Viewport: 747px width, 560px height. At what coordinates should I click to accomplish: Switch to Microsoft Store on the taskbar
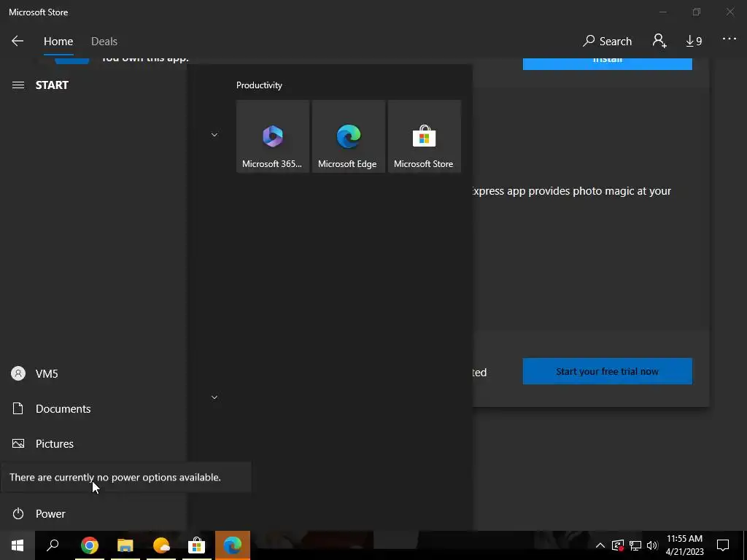point(197,545)
